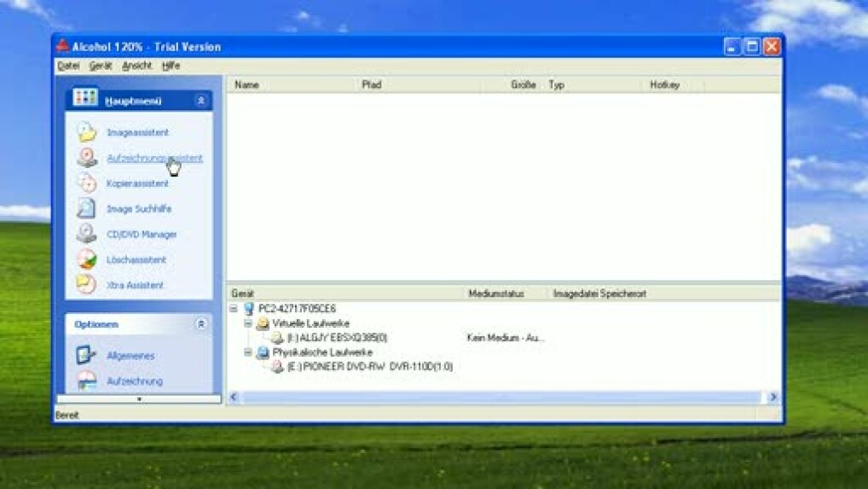Viewport: 868px width, 489px height.
Task: Open the Hilfe menu
Action: pyautogui.click(x=171, y=66)
